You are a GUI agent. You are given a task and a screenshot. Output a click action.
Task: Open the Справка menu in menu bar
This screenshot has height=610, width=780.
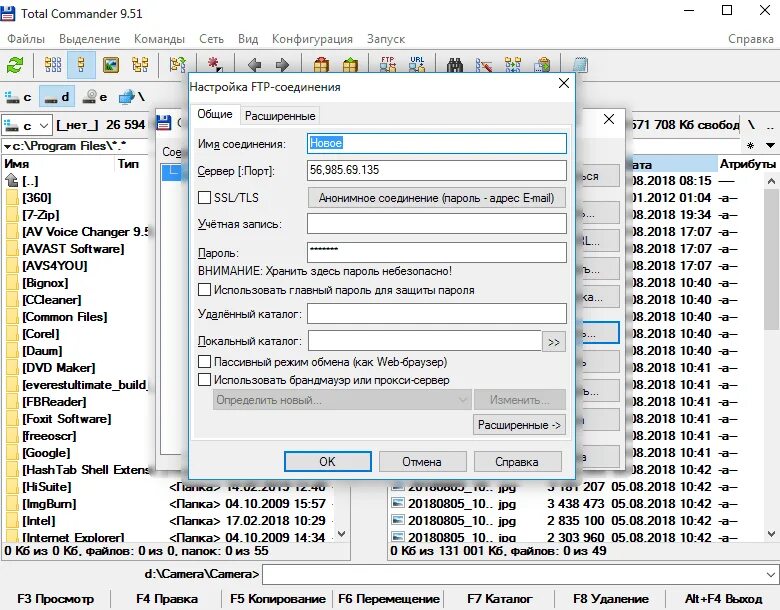pyautogui.click(x=751, y=39)
